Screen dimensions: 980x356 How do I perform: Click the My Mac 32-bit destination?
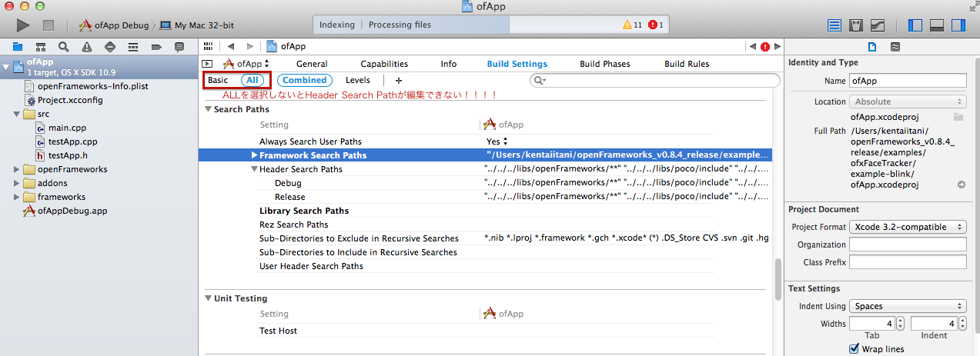click(x=197, y=25)
